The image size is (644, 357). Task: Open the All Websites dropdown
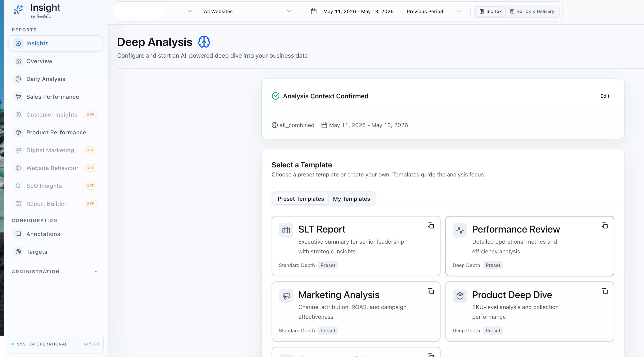pyautogui.click(x=247, y=12)
